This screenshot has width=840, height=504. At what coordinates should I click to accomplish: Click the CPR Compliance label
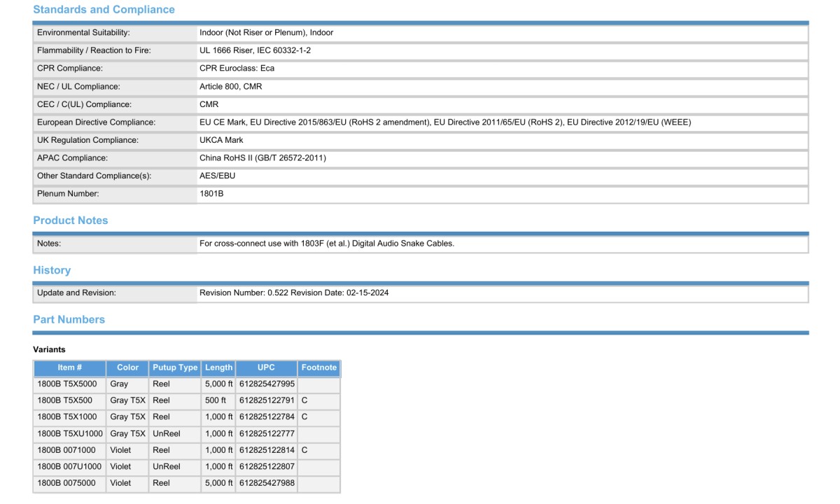(x=70, y=69)
